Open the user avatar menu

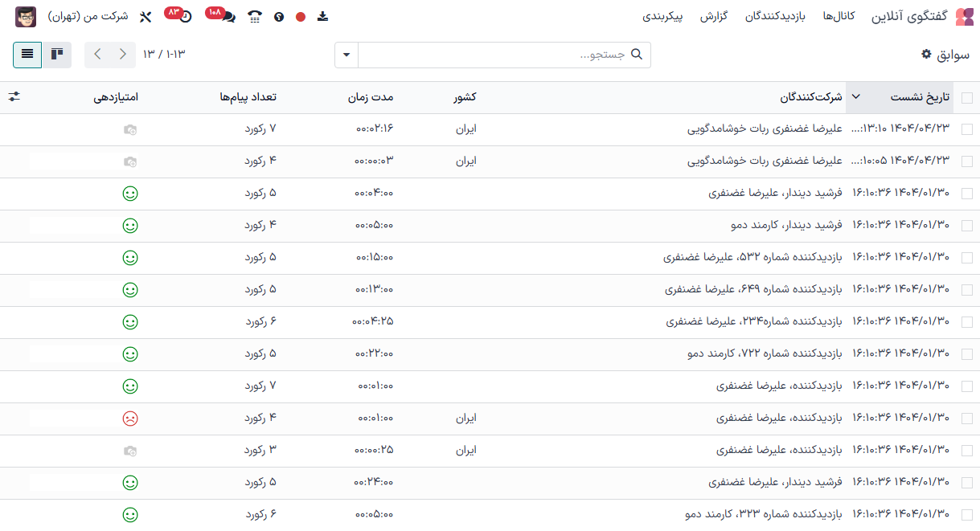tap(26, 16)
